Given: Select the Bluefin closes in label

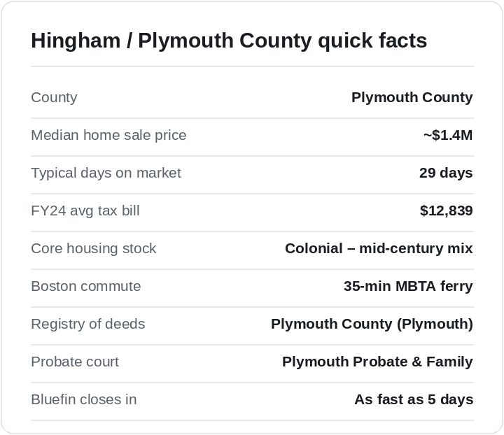Looking at the screenshot, I should click(x=84, y=400).
